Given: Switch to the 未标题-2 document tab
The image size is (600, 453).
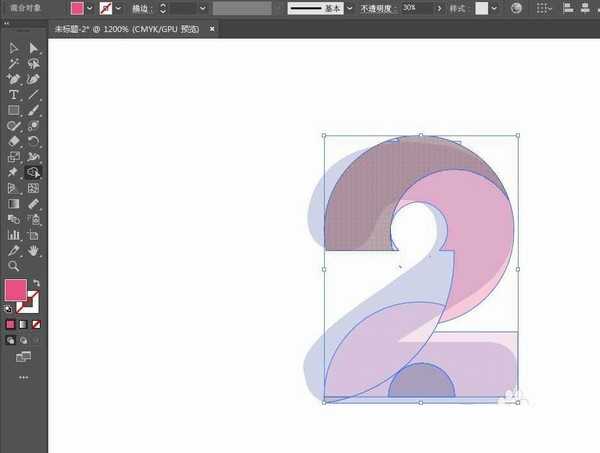Looking at the screenshot, I should pos(119,30).
